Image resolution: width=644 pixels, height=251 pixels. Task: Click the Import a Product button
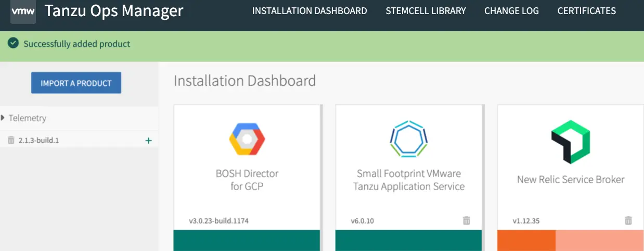pyautogui.click(x=76, y=83)
